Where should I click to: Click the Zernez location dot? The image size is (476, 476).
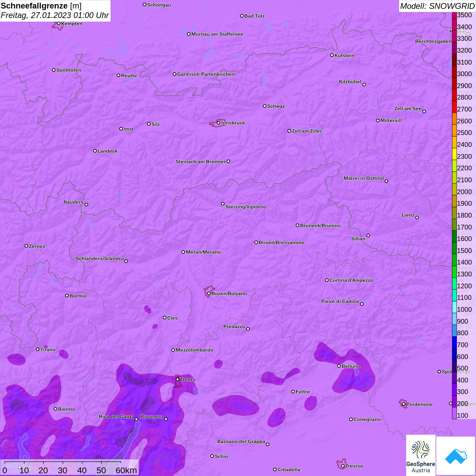tap(26, 246)
